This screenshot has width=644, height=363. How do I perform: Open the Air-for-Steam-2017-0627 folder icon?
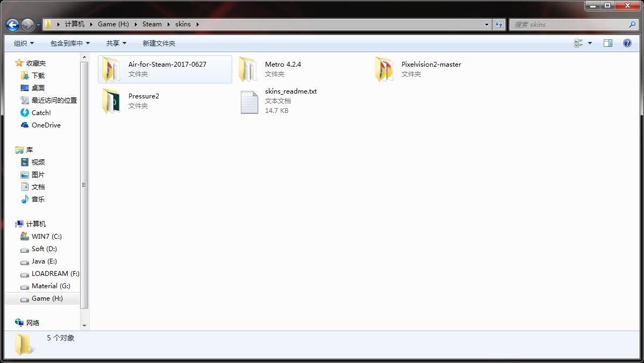111,69
